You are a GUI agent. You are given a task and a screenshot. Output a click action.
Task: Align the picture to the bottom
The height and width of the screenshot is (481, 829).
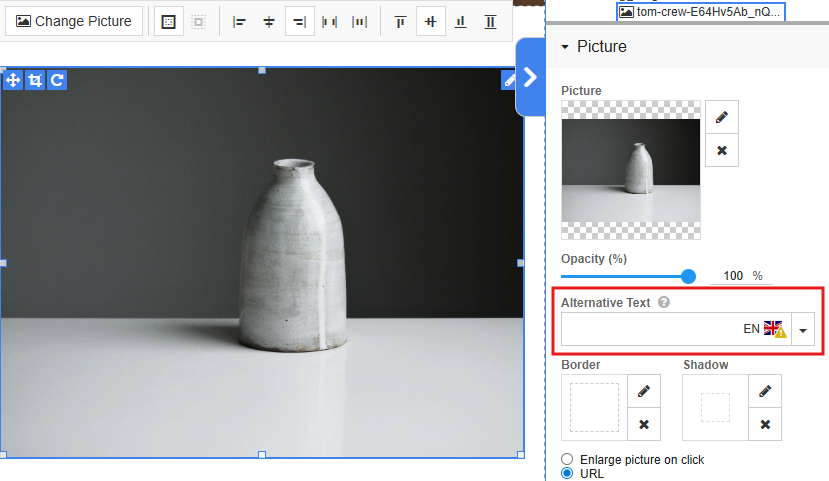point(460,21)
